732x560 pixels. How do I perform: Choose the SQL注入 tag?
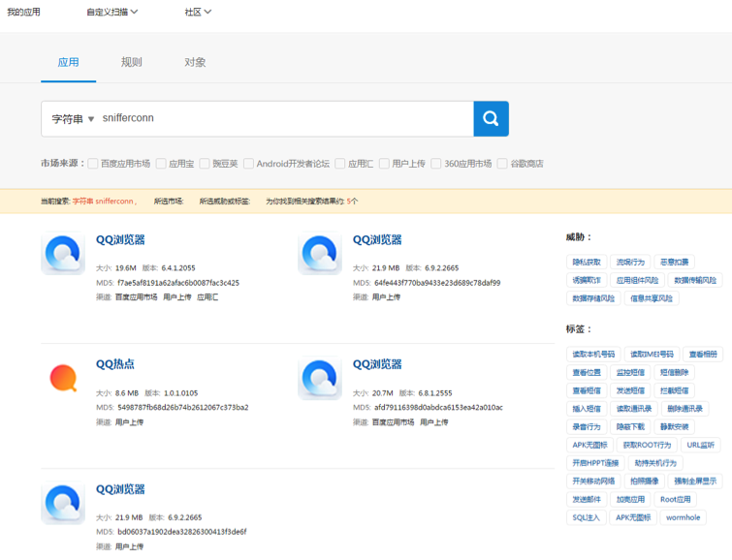tap(587, 517)
